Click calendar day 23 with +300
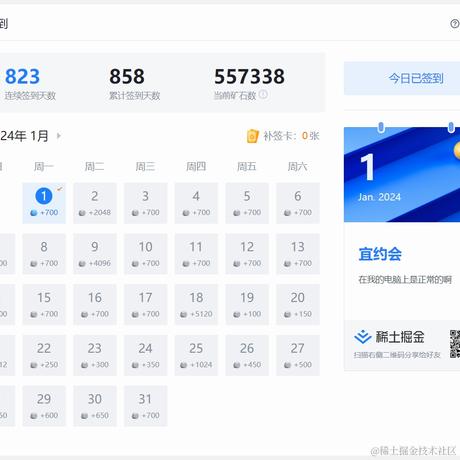This screenshot has height=460, width=460. 95,355
